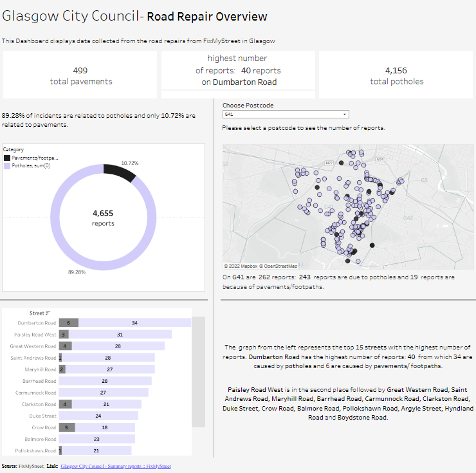
Task: Click the sort icon beside Street header
Action: click(48, 313)
